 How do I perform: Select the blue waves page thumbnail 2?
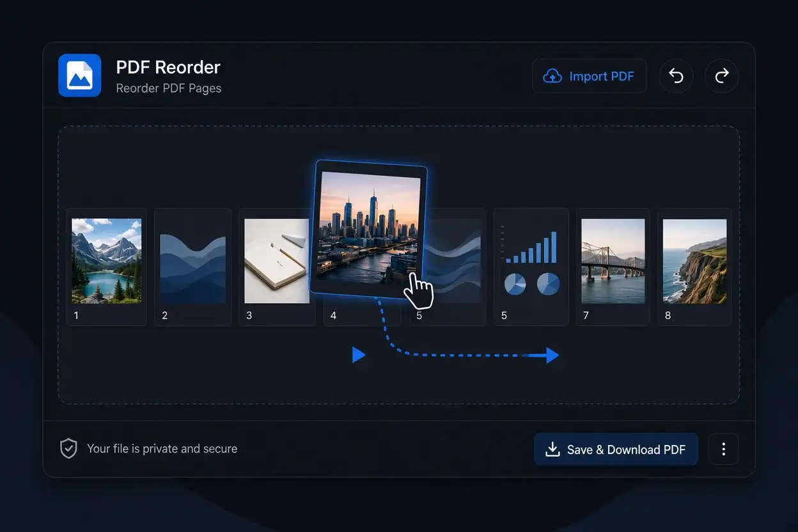point(192,267)
